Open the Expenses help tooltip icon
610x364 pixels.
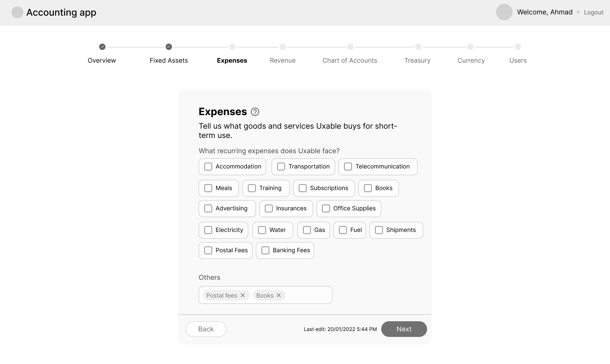[x=255, y=112]
